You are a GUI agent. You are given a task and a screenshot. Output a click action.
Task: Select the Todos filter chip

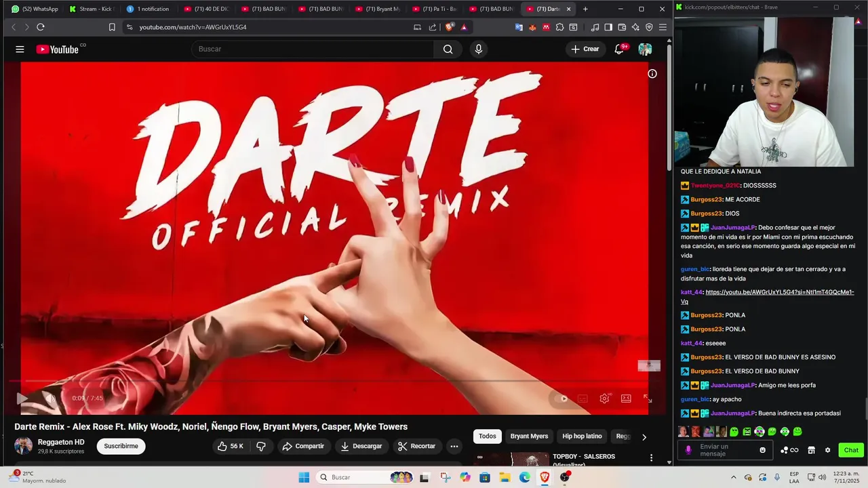tap(488, 436)
